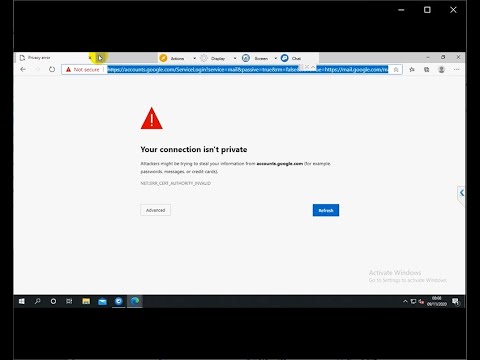This screenshot has width=480, height=360.
Task: Open the Mail app from the taskbar
Action: (102, 301)
